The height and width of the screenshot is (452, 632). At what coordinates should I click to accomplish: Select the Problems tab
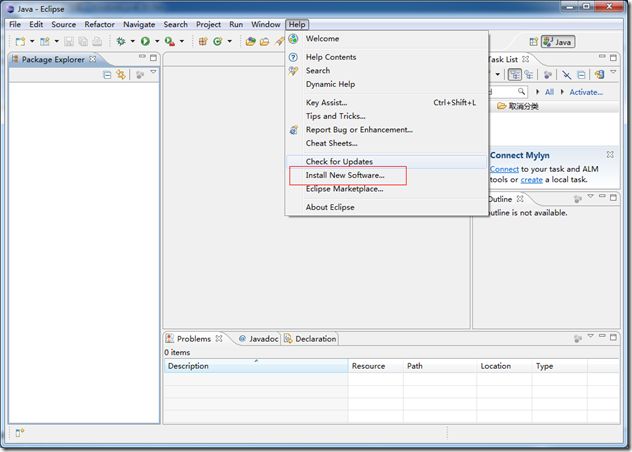(x=194, y=339)
